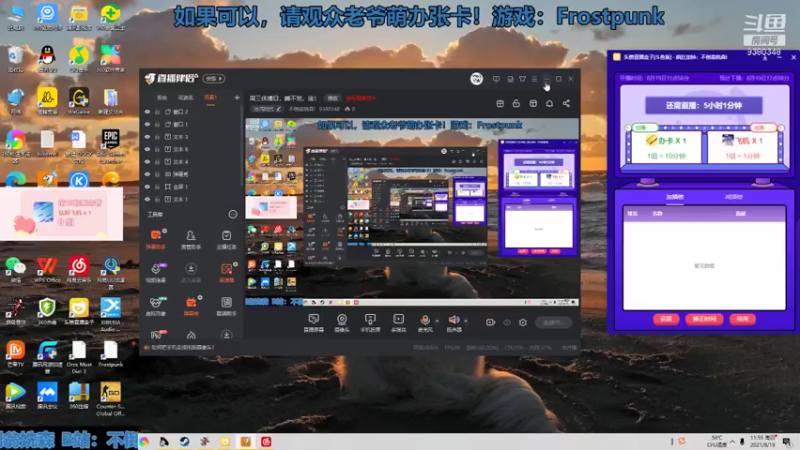Image resolution: width=800 pixels, height=450 pixels.
Task: Open the Counter-Strike Global Offensive shortcut
Action: [110, 399]
